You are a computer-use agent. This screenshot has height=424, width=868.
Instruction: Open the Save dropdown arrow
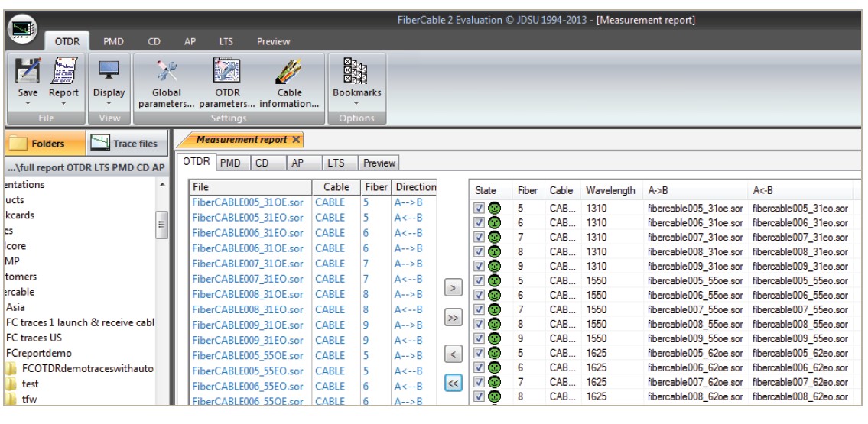[28, 104]
